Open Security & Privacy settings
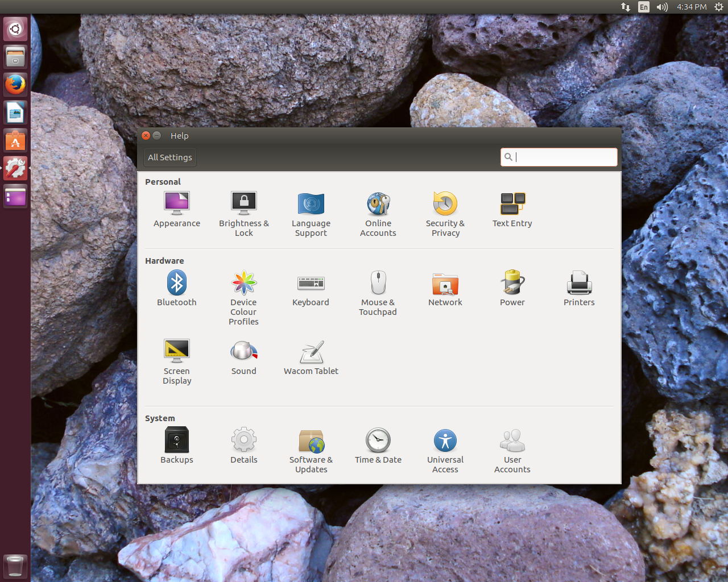This screenshot has width=728, height=582. pos(445,214)
